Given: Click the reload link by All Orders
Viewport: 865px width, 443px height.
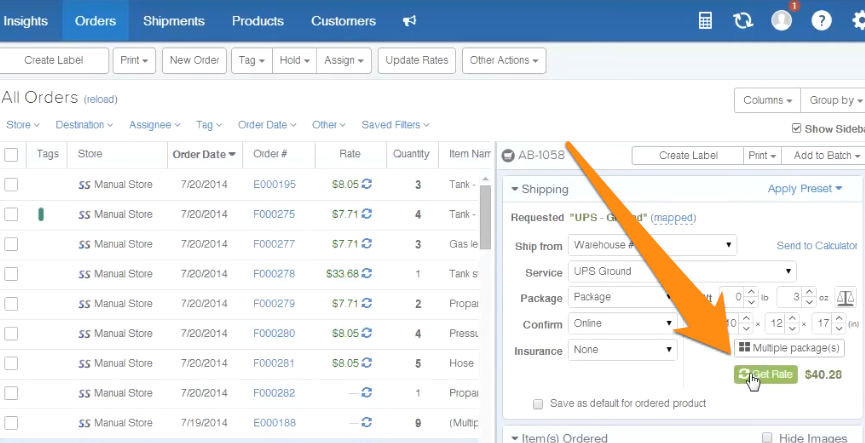Looking at the screenshot, I should click(x=100, y=99).
